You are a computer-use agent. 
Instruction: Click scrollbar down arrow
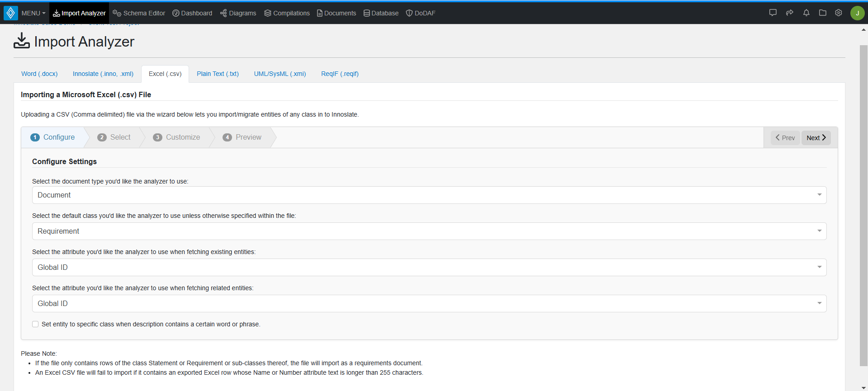(x=863, y=388)
